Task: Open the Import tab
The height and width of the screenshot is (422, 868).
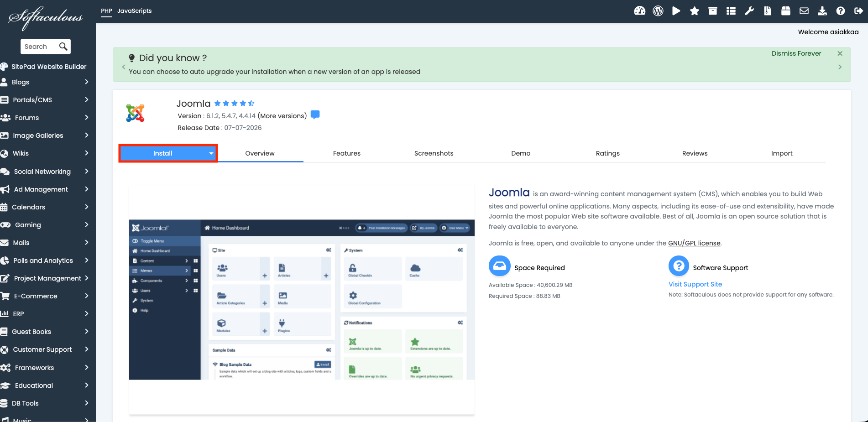Action: pyautogui.click(x=782, y=153)
